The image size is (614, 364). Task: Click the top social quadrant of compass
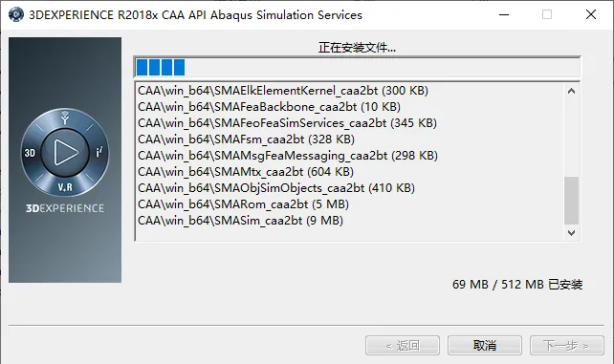(x=65, y=118)
